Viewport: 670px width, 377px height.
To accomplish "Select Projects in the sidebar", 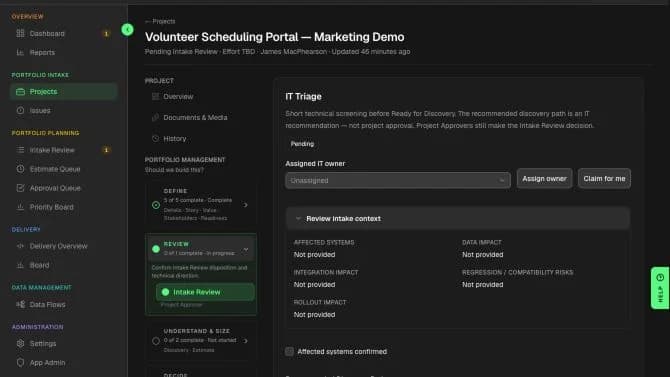I will 63,91.
